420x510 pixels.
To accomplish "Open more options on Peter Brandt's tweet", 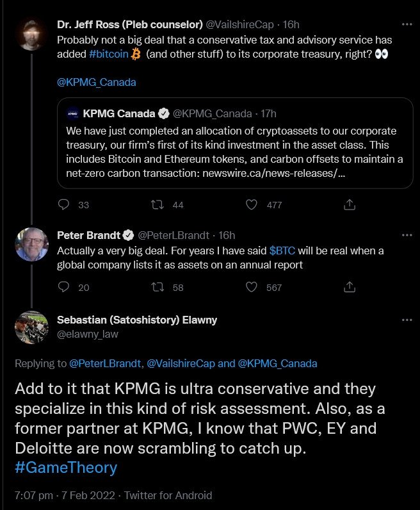I will tap(407, 235).
